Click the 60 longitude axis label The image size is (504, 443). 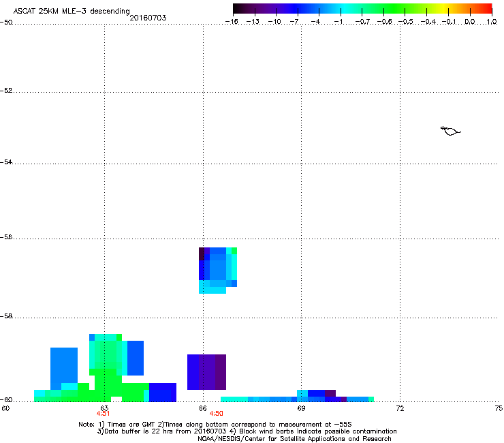[5, 408]
